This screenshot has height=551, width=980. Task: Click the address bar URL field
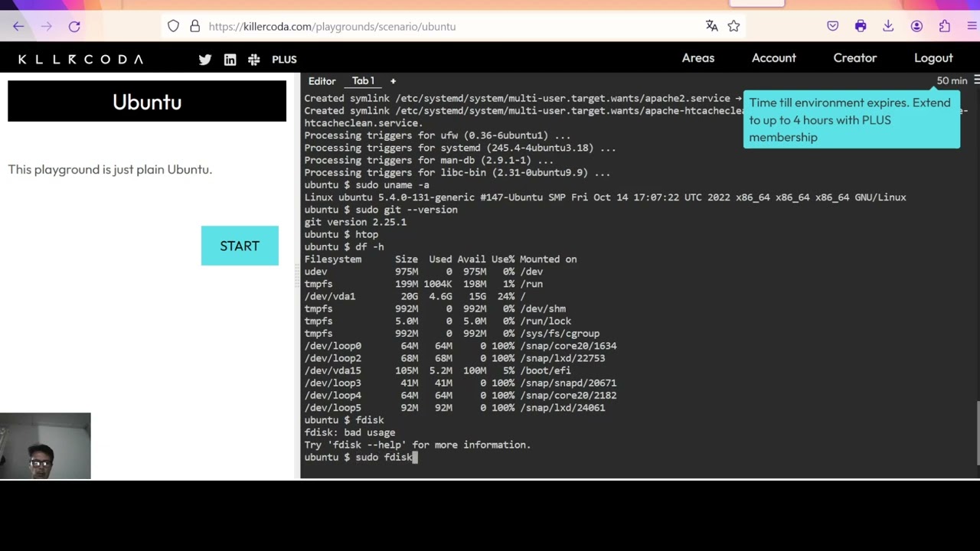(452, 26)
